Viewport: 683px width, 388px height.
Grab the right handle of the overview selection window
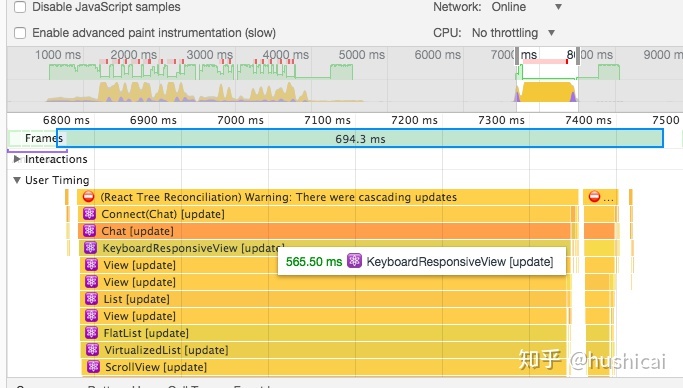[578, 56]
